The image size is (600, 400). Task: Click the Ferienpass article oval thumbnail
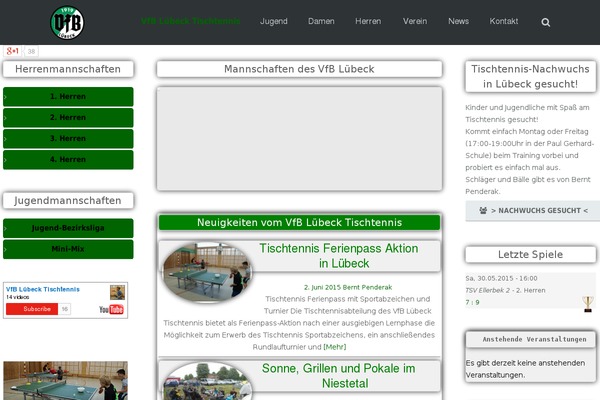click(207, 273)
